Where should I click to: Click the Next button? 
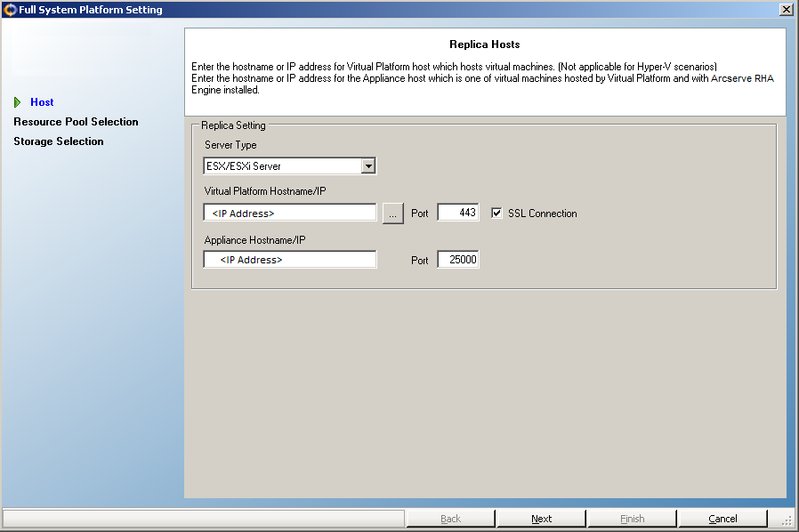pyautogui.click(x=541, y=519)
